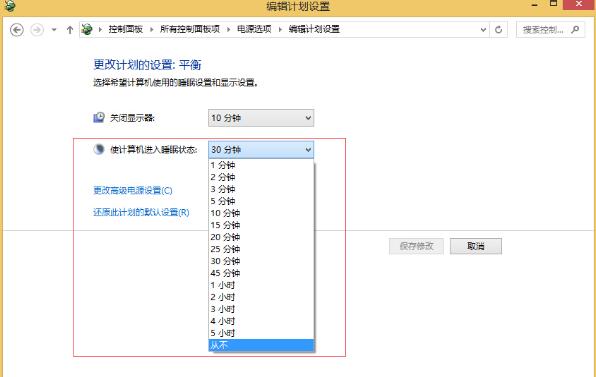596x377 pixels.
Task: Choose 5 小时 option
Action: pyautogui.click(x=262, y=333)
